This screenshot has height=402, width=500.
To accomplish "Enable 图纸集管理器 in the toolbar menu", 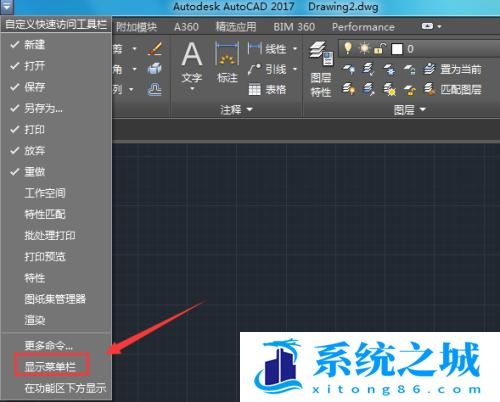I will coord(56,299).
